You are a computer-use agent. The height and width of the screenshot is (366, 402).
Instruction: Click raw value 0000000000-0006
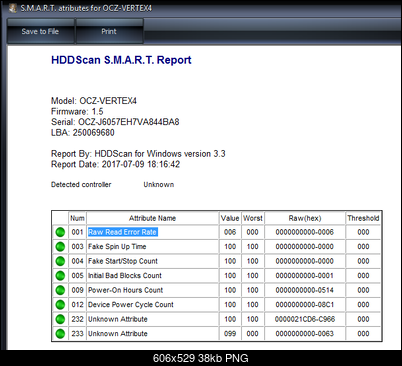305,232
